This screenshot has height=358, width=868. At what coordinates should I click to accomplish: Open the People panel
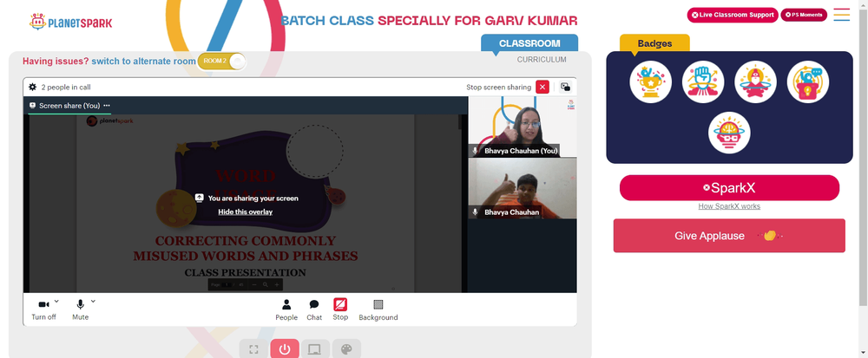point(286,309)
